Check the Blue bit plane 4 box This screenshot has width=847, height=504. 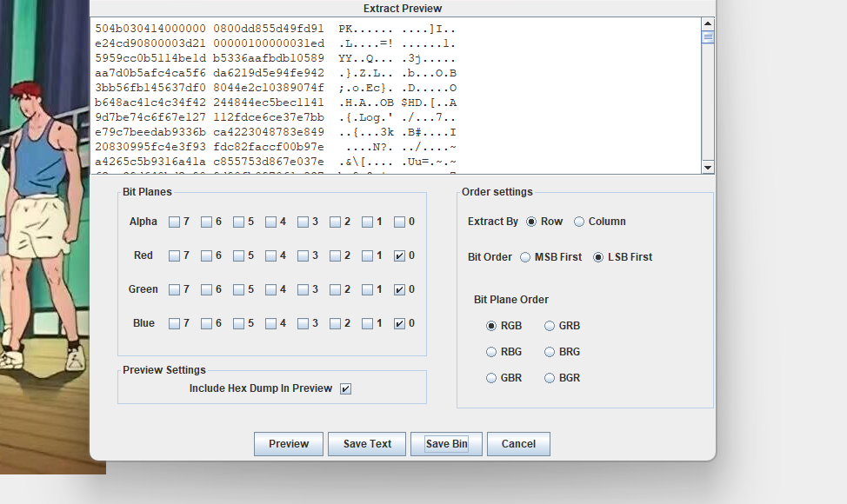[270, 323]
